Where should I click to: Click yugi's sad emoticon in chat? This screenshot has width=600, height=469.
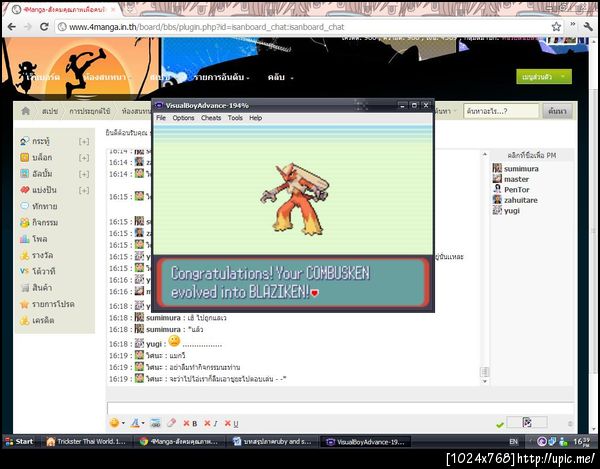pos(174,340)
